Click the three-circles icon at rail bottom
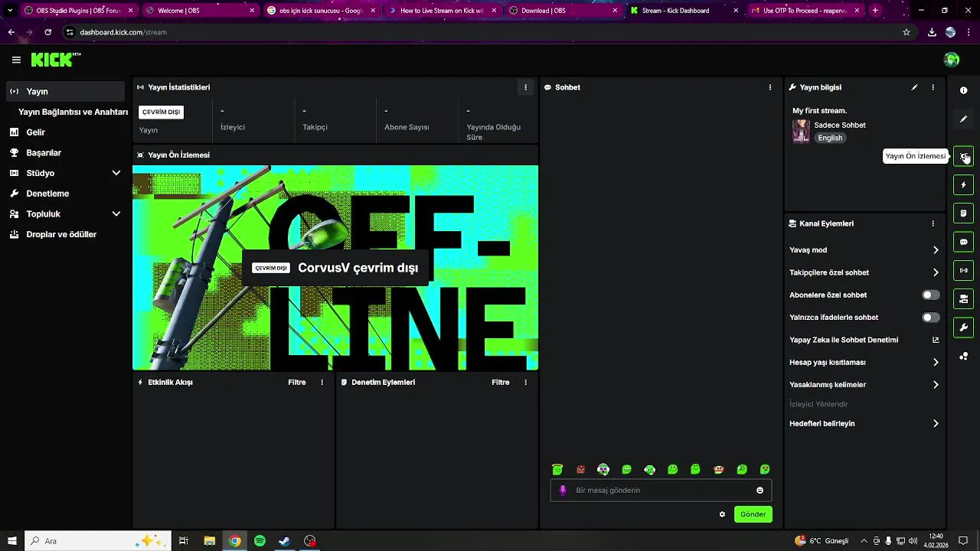This screenshot has width=980, height=551. coord(963,357)
